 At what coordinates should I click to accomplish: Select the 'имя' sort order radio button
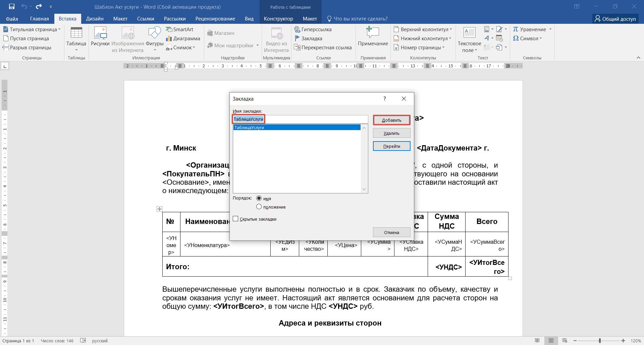pos(259,198)
